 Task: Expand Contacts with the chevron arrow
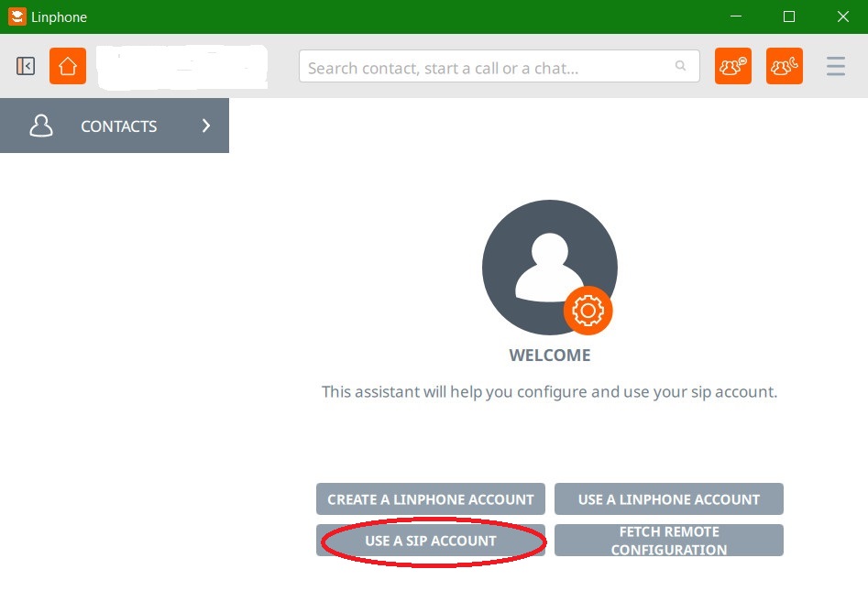pos(206,126)
